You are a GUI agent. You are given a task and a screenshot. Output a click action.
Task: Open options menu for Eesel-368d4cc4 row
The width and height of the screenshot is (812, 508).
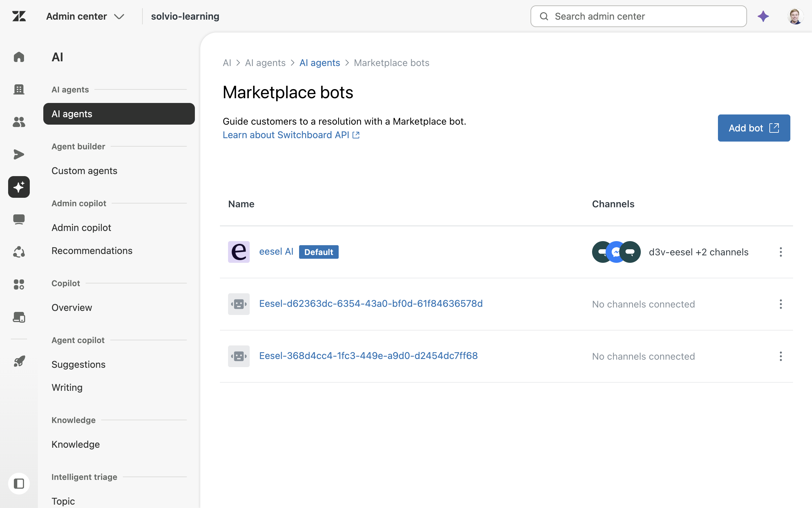pos(781,356)
